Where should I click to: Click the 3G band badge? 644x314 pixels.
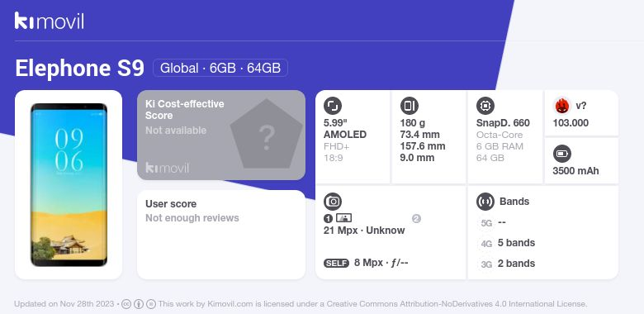[486, 264]
